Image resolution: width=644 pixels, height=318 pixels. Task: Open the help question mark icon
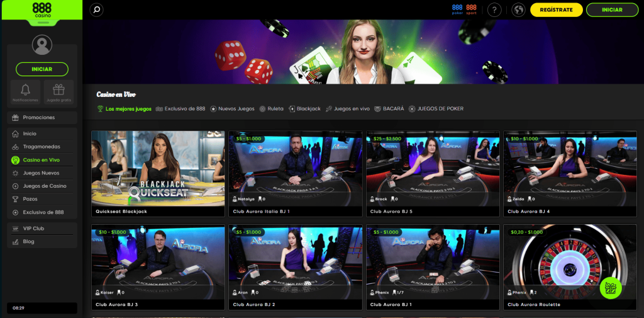tap(494, 10)
